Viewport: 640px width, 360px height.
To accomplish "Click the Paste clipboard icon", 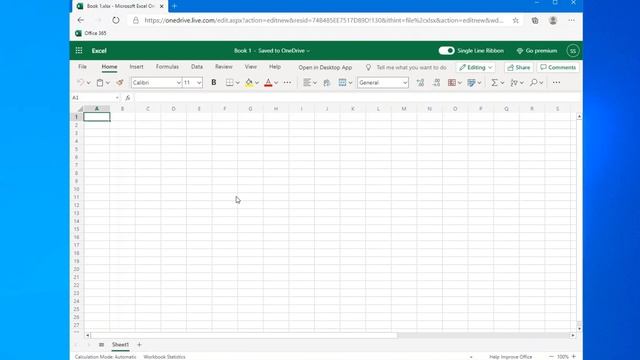I will [x=100, y=82].
